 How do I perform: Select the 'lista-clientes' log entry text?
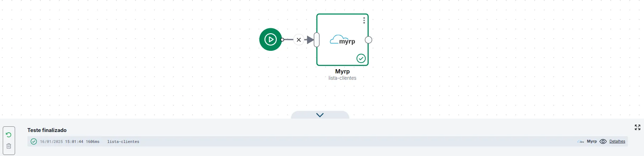click(x=123, y=142)
